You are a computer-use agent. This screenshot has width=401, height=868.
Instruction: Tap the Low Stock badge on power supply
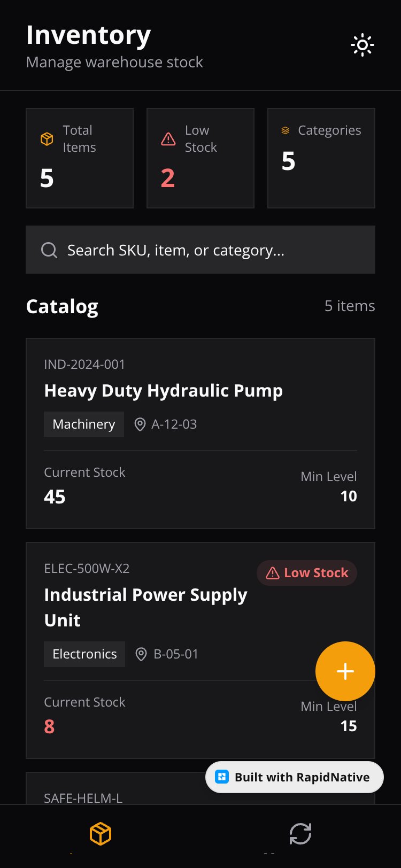point(307,573)
